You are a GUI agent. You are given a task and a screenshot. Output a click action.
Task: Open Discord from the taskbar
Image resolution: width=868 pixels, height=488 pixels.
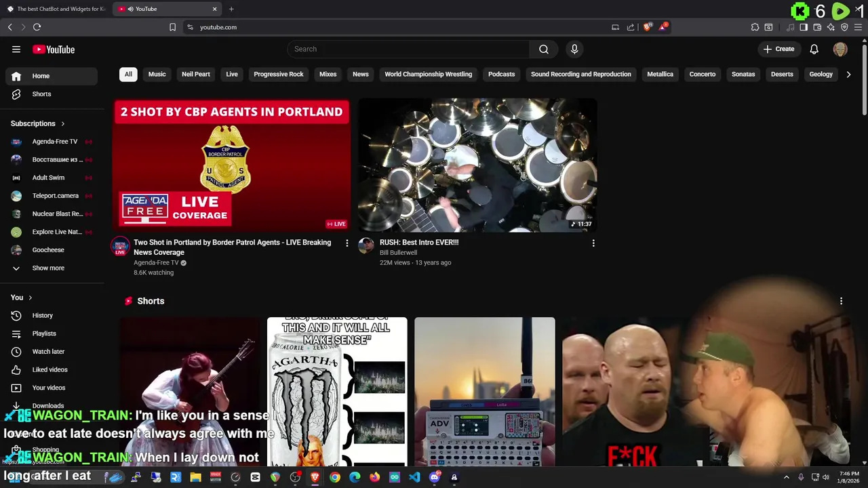pyautogui.click(x=435, y=477)
